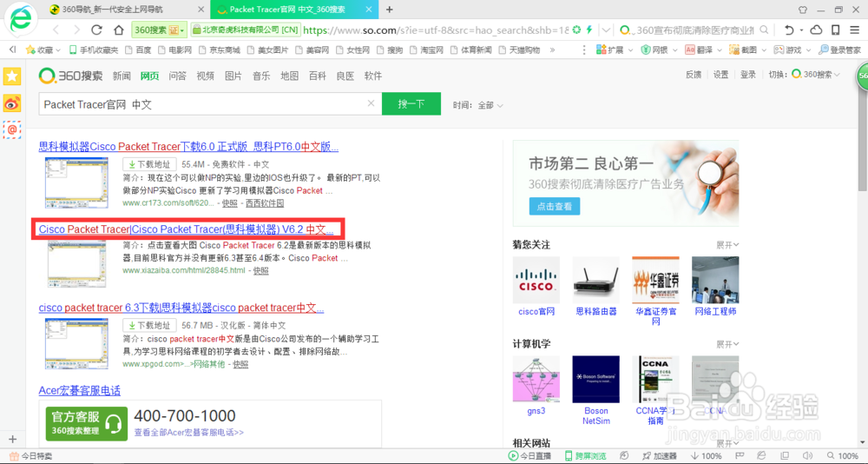Open the 时间: 全部 time filter

point(477,105)
